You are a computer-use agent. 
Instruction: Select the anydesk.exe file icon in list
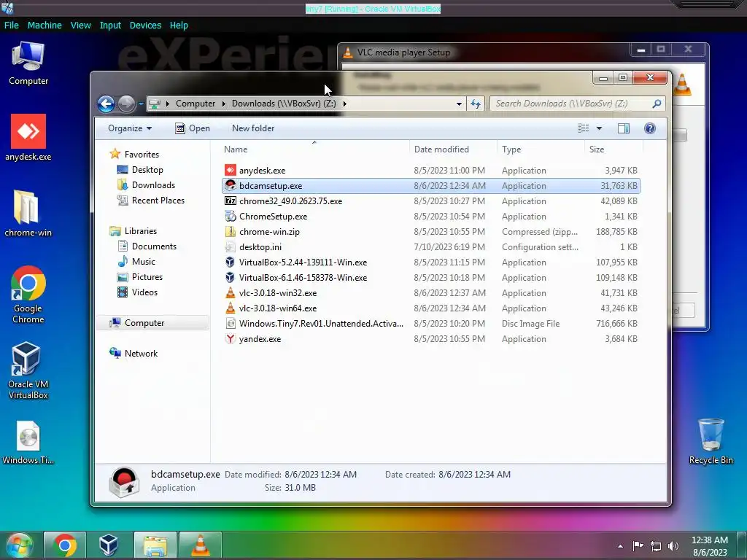(231, 170)
